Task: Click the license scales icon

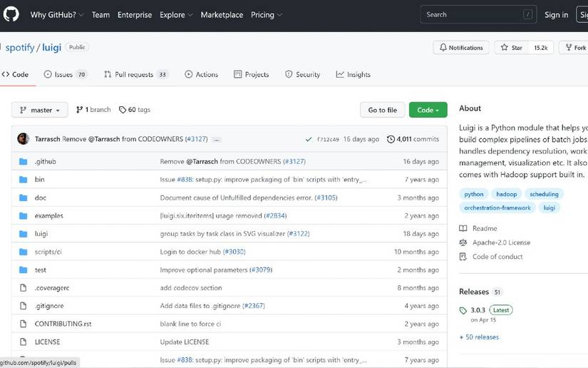Action: point(463,242)
